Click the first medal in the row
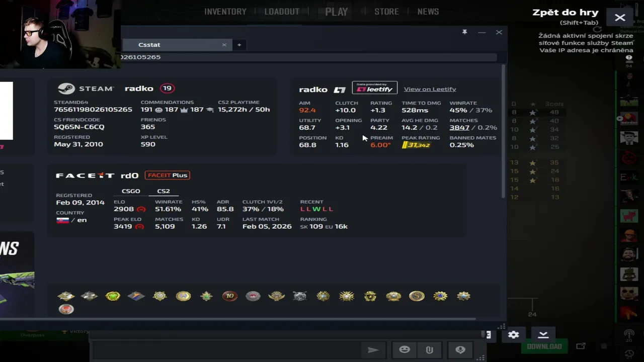Viewport: 644px width, 362px height. [x=66, y=296]
